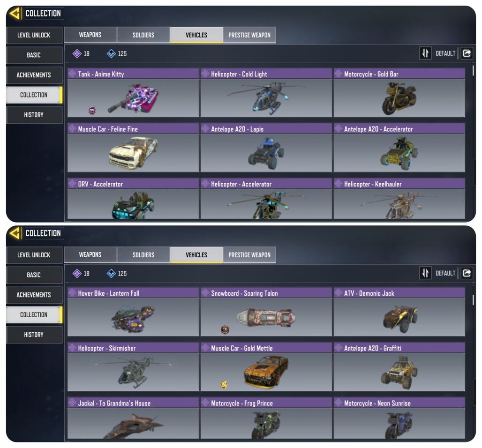
Task: Switch to the Weapons tab in top panel
Action: [90, 35]
